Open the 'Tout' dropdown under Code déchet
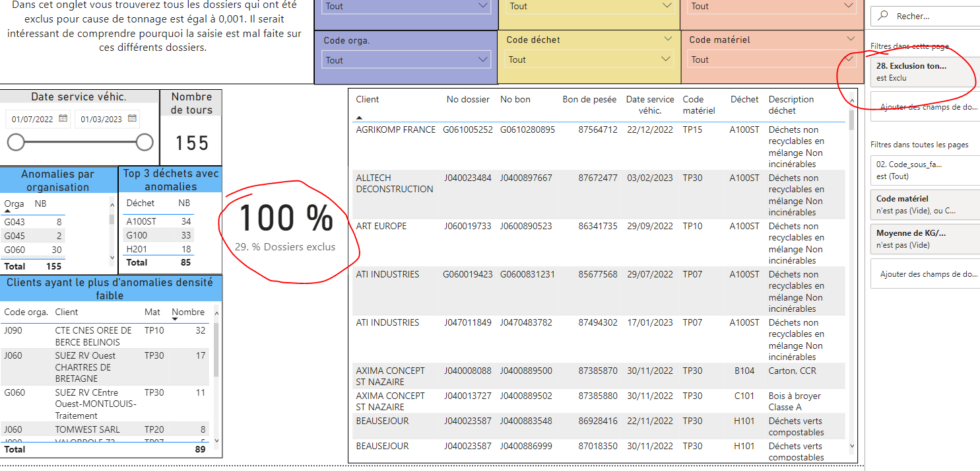980x471 pixels. pos(589,59)
